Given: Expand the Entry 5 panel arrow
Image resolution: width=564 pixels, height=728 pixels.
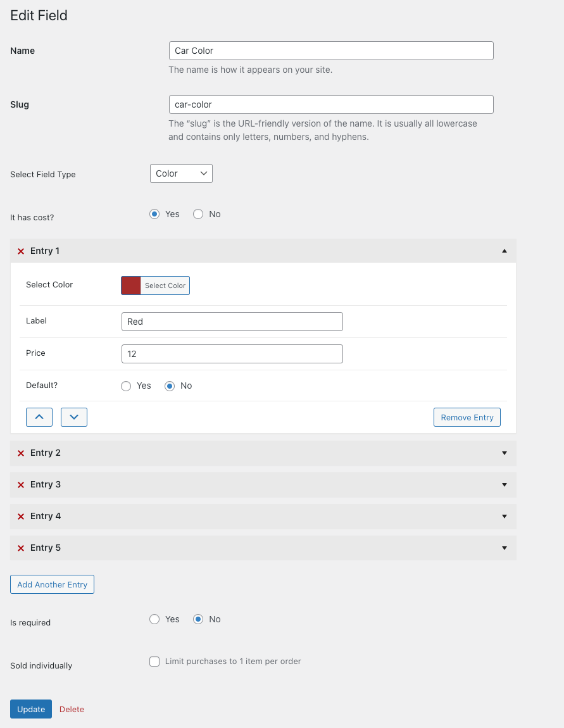Looking at the screenshot, I should tap(504, 548).
